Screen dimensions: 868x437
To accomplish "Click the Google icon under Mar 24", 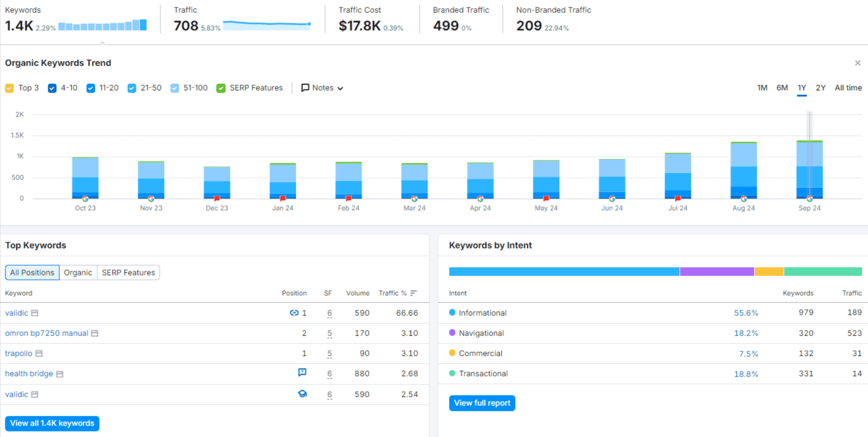I will (414, 199).
